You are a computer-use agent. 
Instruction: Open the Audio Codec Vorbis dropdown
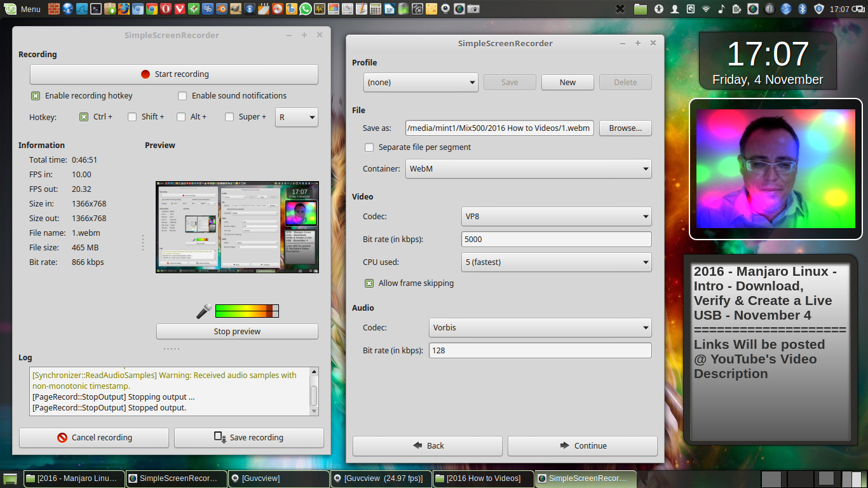pos(541,328)
